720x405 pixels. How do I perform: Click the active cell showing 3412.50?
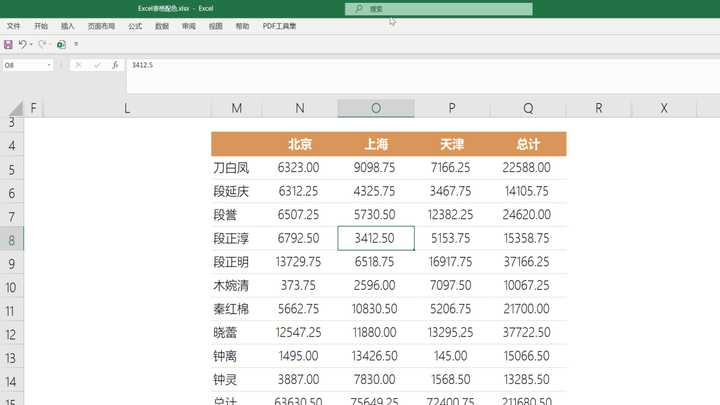376,238
